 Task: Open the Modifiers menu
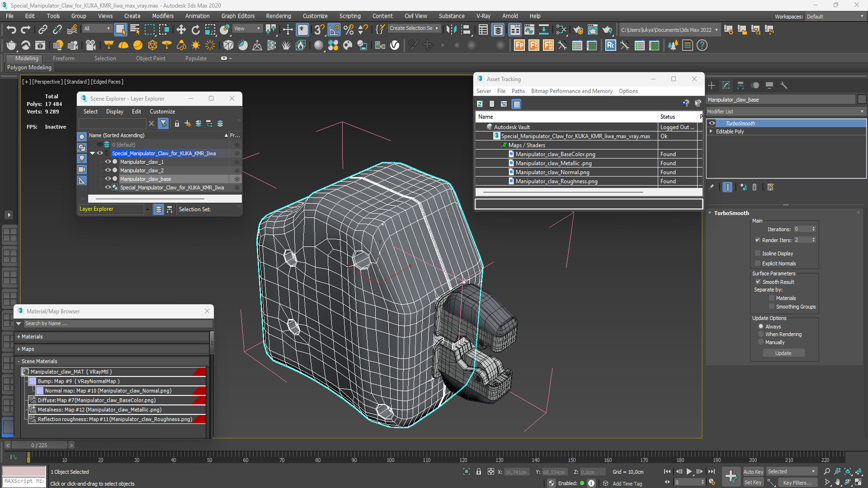163,16
